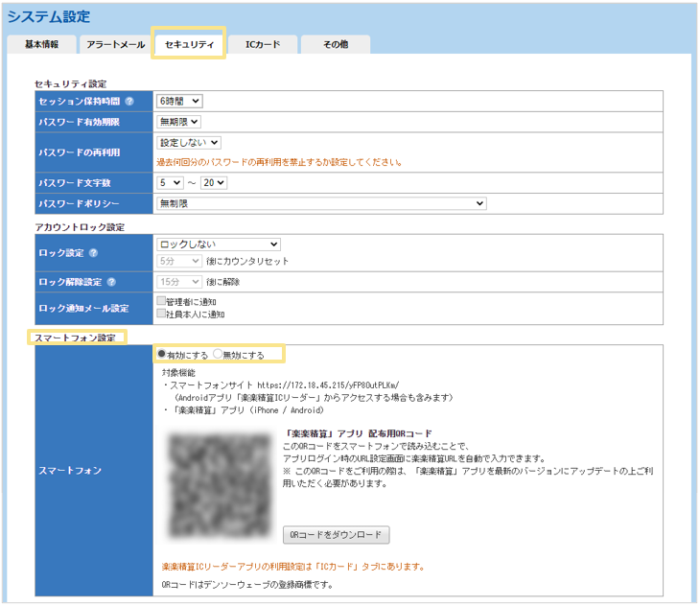Open the セッション保持時間 6時間 dropdown
The height and width of the screenshot is (606, 700).
point(179,101)
